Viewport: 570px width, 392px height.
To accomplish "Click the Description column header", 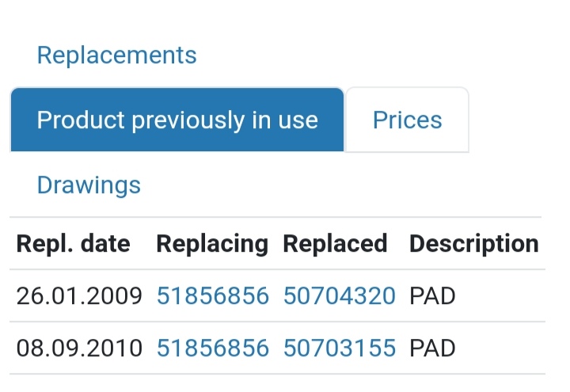I will [474, 243].
